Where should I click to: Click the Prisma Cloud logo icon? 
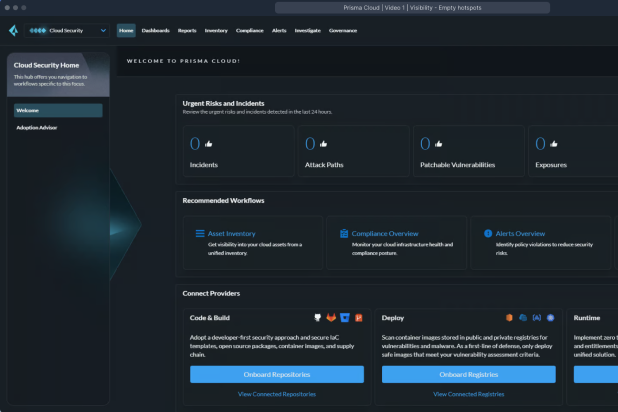[x=14, y=30]
